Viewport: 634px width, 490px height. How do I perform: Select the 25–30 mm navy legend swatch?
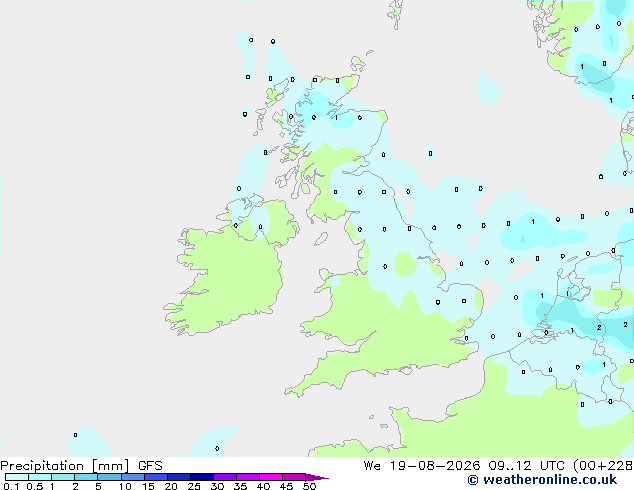tap(202, 477)
